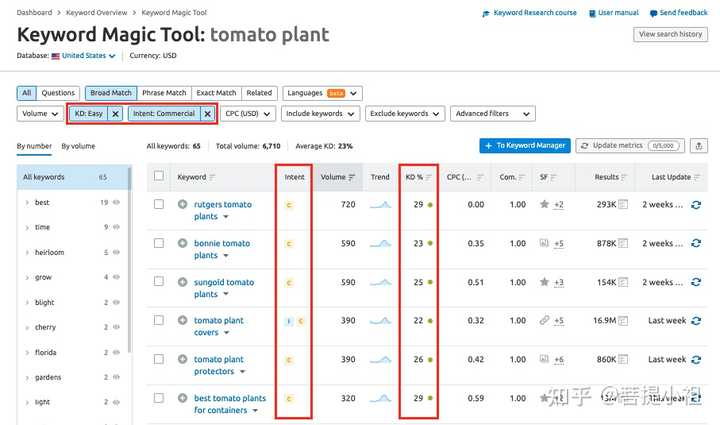The height and width of the screenshot is (425, 720).
Task: Toggle eye visibility for best group
Action: [116, 202]
